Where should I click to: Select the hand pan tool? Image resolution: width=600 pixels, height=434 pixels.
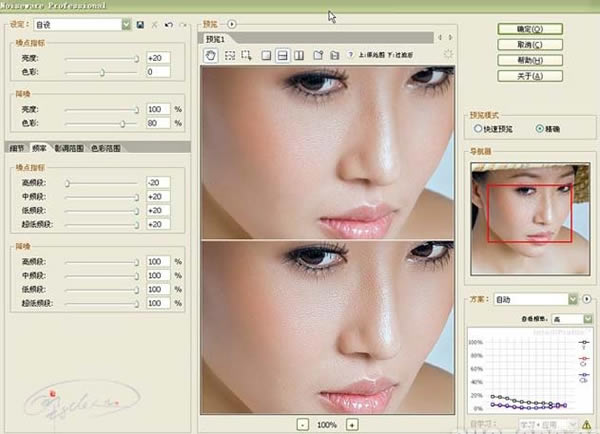[210, 55]
